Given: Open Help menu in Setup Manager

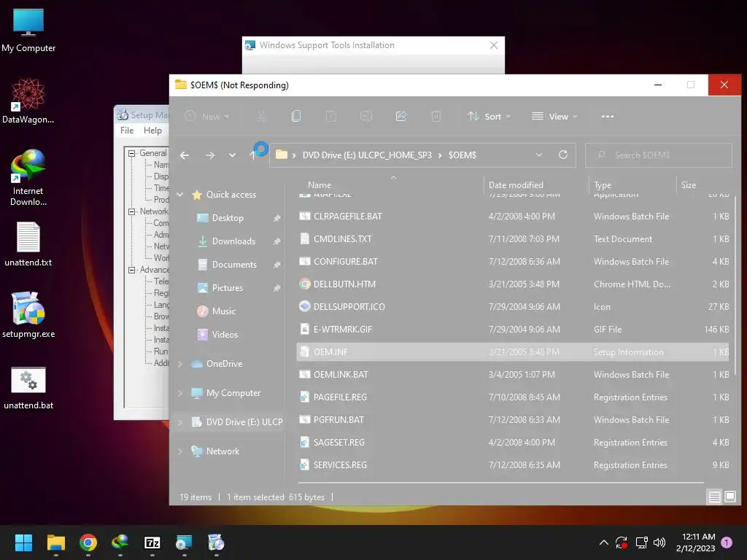Looking at the screenshot, I should [x=152, y=131].
